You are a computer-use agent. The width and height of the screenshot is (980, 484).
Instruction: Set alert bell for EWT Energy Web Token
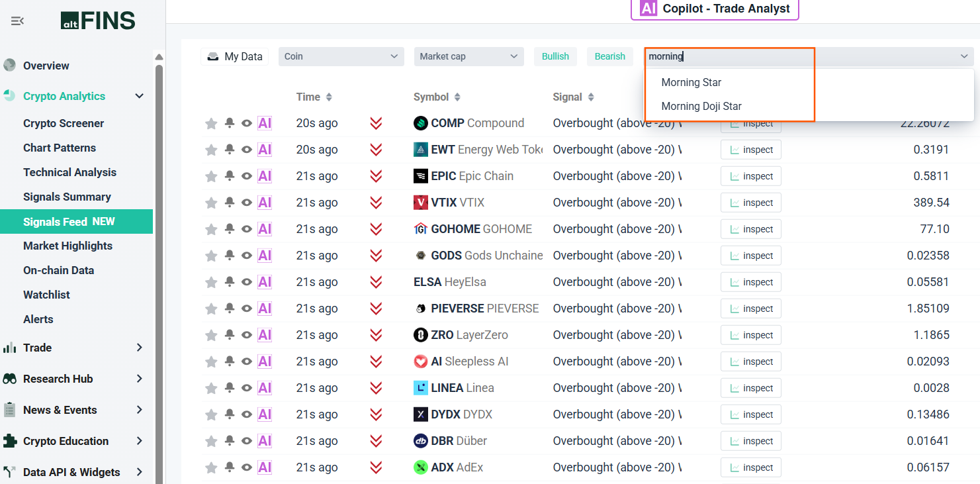point(230,149)
